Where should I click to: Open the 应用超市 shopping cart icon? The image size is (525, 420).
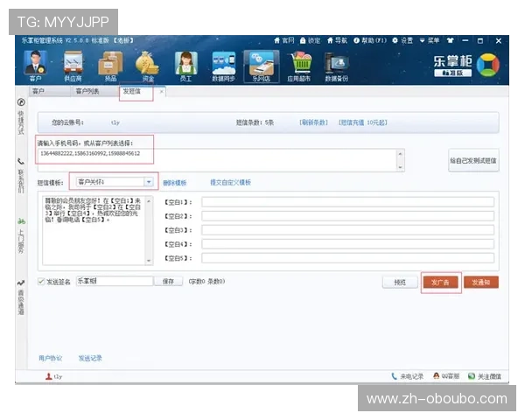point(299,66)
